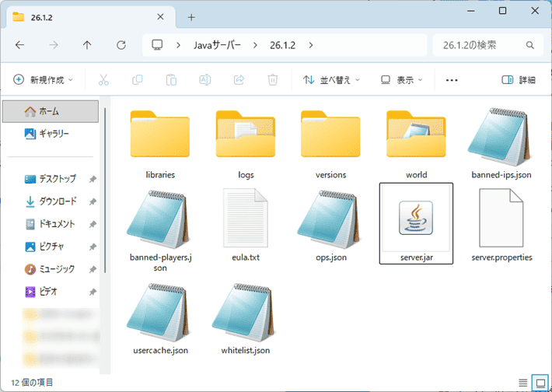Select the ops.json file
Screen dimensions: 552x392
(x=330, y=226)
